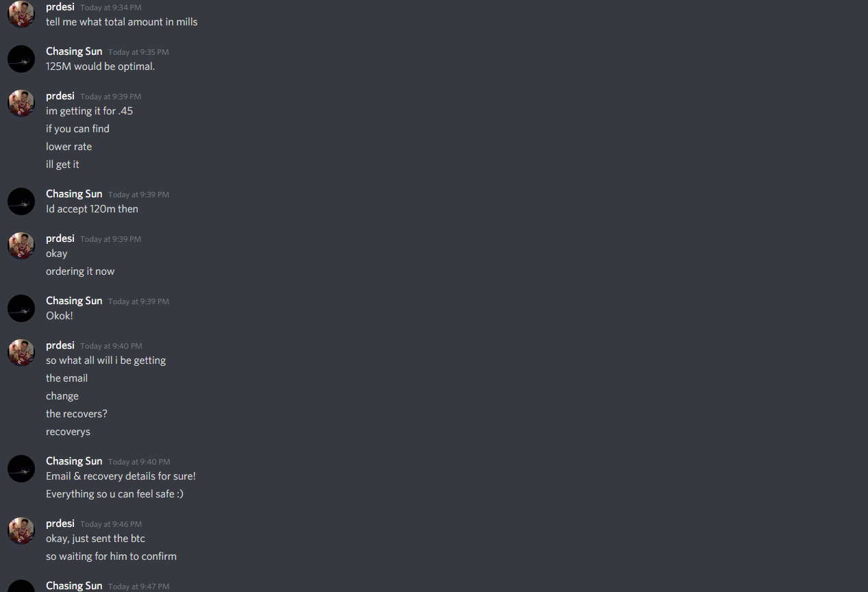The height and width of the screenshot is (592, 868).
Task: Click Chasing Sun's avatar beside 'Email & recovery details'
Action: tap(21, 469)
